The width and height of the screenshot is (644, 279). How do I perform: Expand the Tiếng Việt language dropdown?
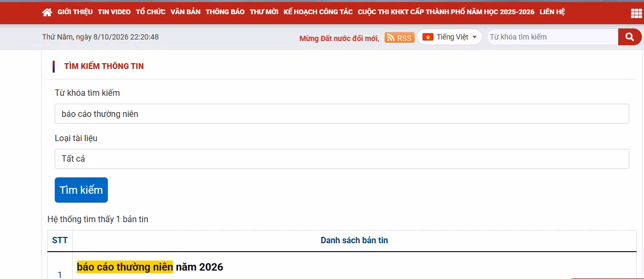[x=450, y=37]
